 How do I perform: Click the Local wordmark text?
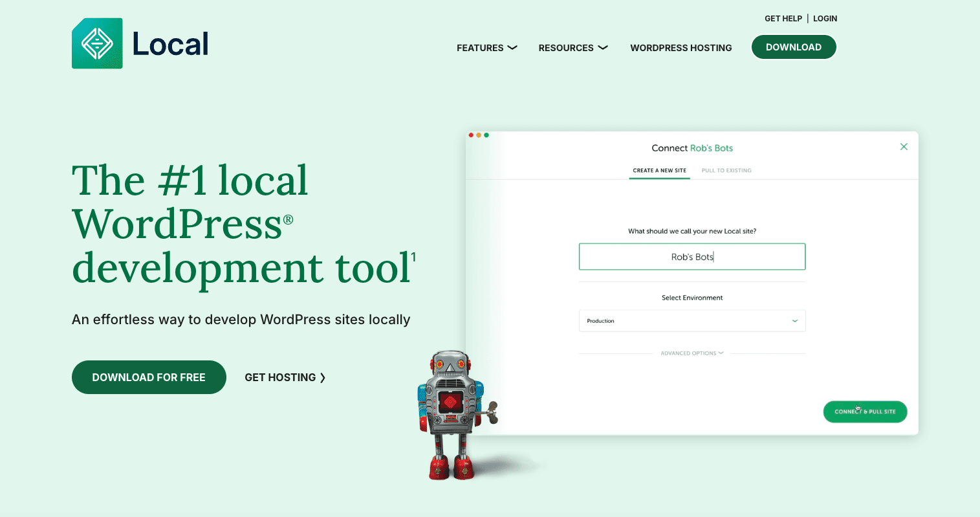tap(171, 44)
